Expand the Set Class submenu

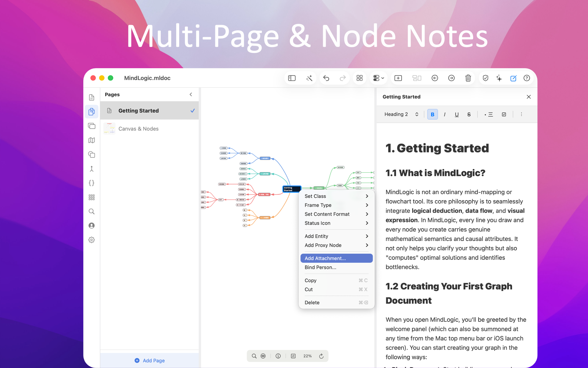click(x=336, y=196)
